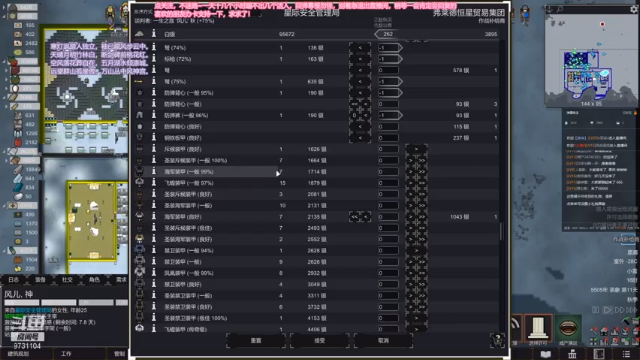The image size is (640, 360).
Task: Click the >> button on the 1664 silver row
Action: [422, 160]
